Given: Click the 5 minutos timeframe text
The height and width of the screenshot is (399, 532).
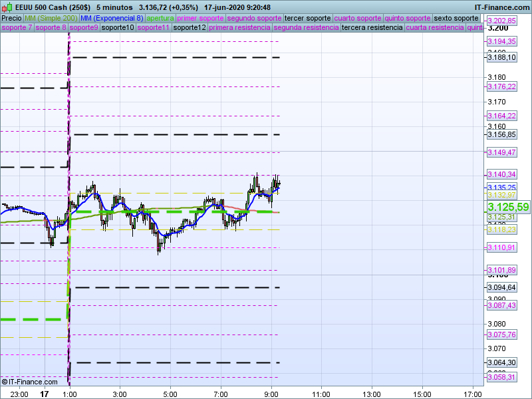Looking at the screenshot, I should coord(114,7).
